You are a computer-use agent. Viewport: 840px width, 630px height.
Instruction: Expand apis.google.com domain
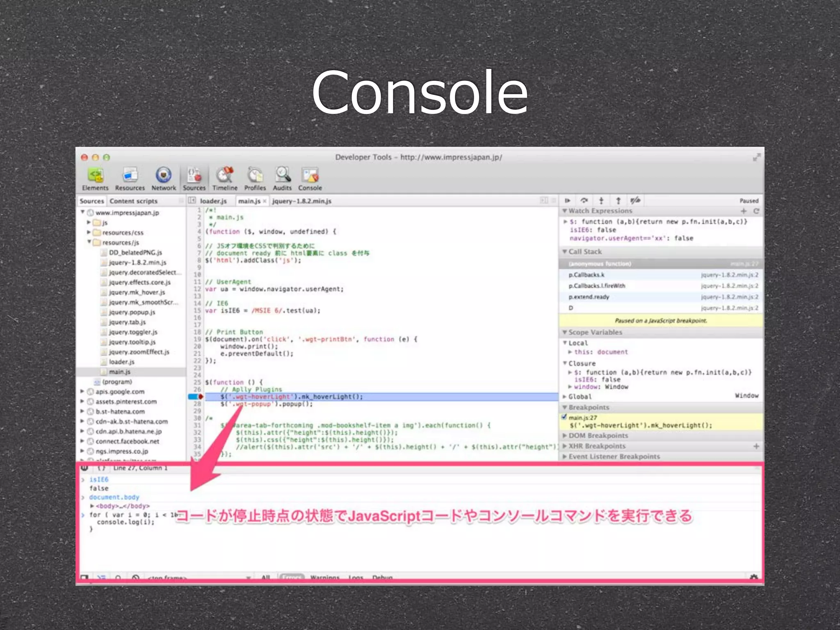(x=82, y=391)
